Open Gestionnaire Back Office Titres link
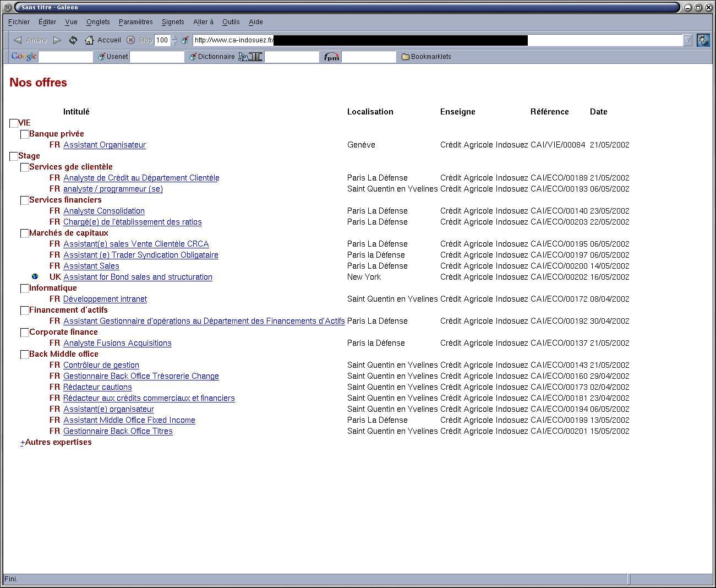The width and height of the screenshot is (716, 588). [118, 431]
